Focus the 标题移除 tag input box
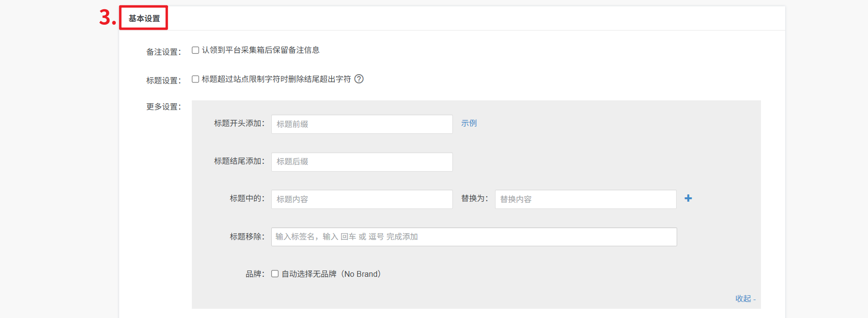 point(473,237)
